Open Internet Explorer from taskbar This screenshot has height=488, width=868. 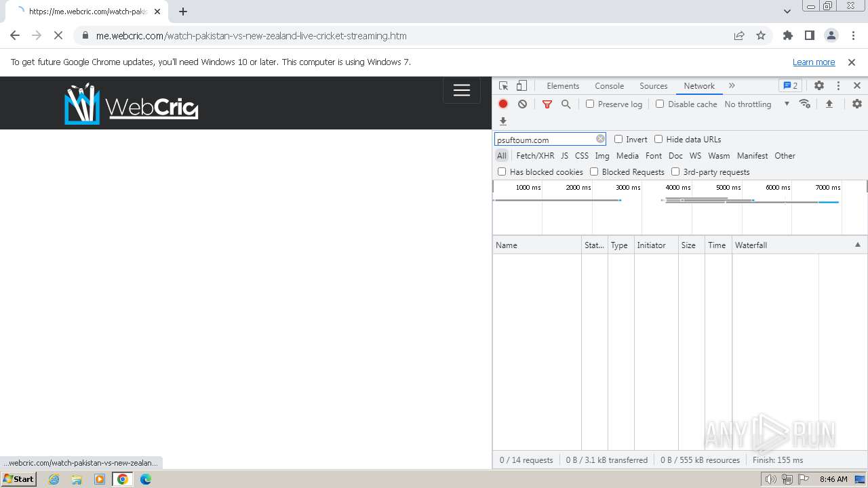pos(54,479)
